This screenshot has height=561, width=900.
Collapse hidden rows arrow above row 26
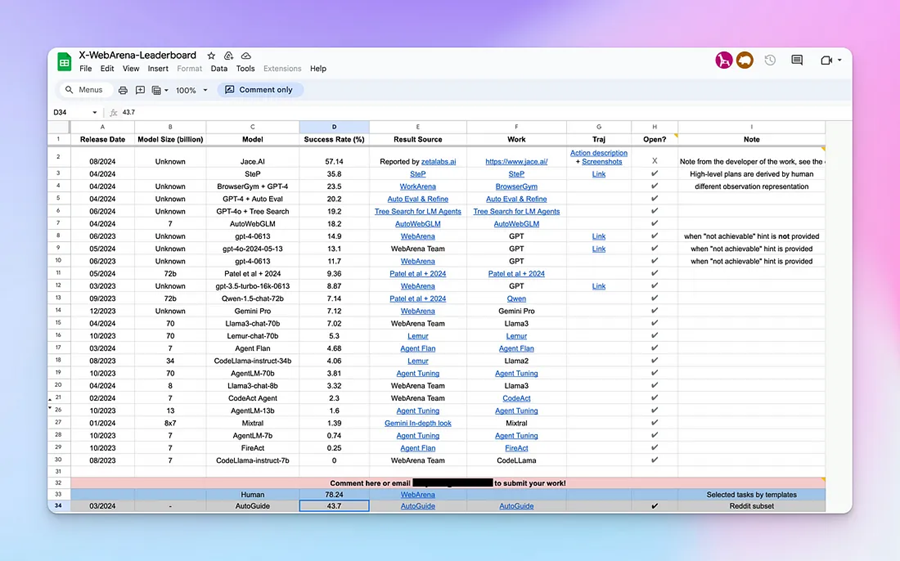coord(51,408)
